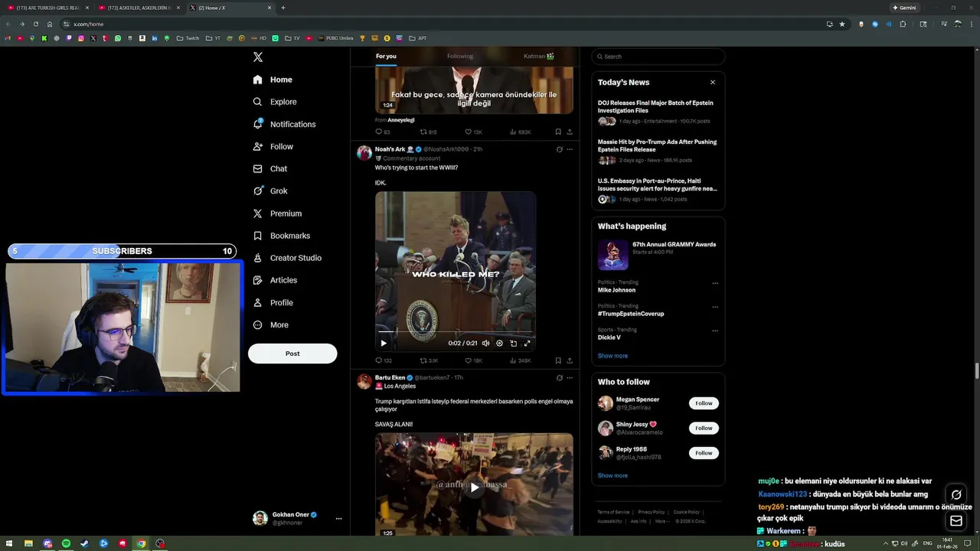The height and width of the screenshot is (551, 980).
Task: Open the Twitch bookmarks folder
Action: click(x=188, y=37)
